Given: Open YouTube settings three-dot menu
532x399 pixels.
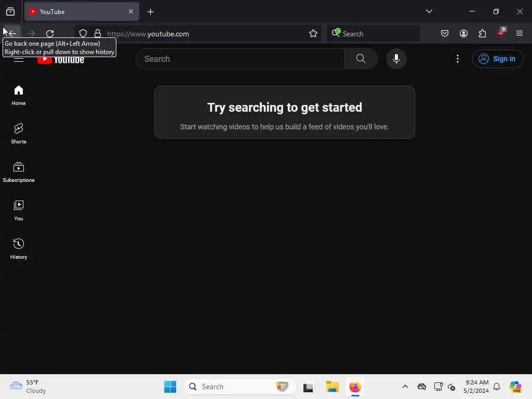Looking at the screenshot, I should pyautogui.click(x=457, y=59).
